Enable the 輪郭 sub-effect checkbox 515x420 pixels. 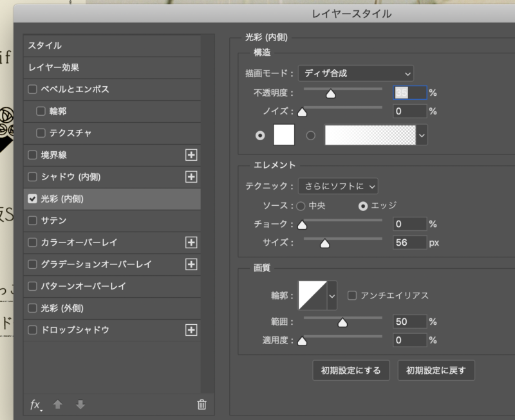(x=41, y=111)
